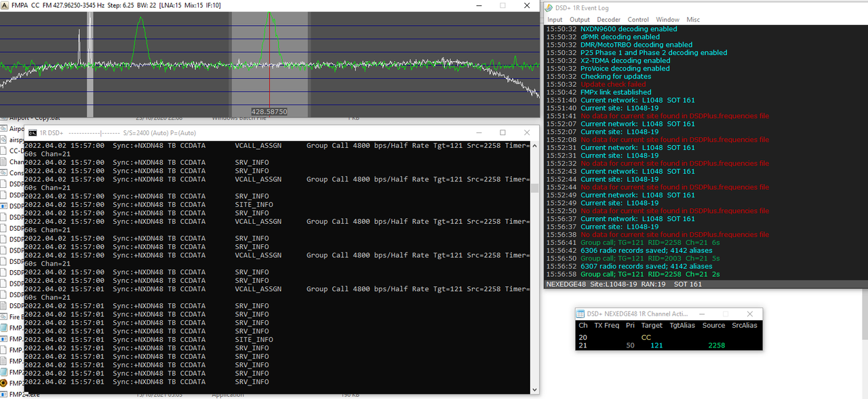Open the Decoder menu in Event Log
The image size is (868, 399).
[608, 20]
